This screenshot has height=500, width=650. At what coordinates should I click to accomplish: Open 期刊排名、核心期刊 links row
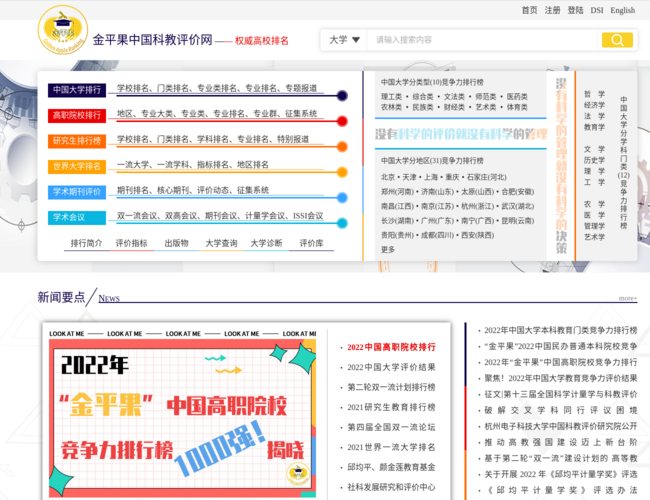(x=193, y=190)
